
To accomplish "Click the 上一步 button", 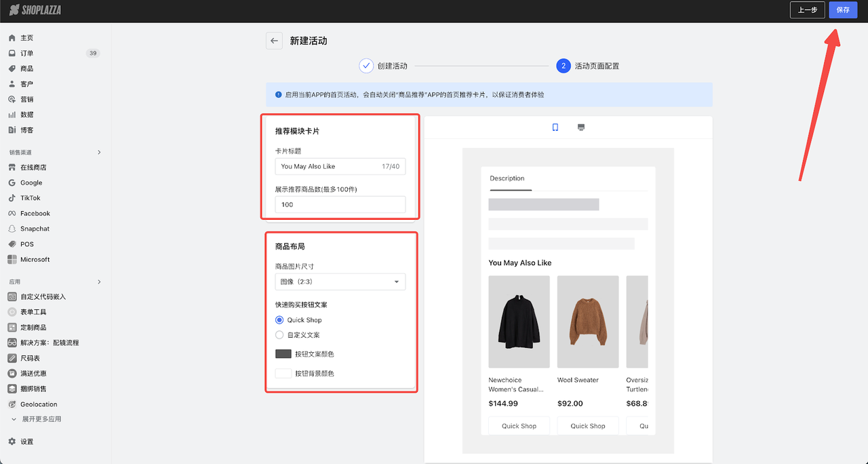I will (x=807, y=10).
